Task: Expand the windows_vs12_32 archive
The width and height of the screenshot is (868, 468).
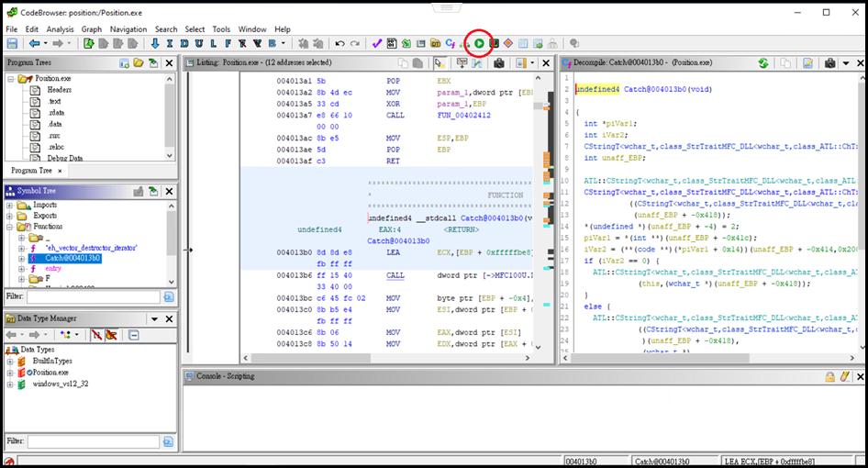Action: (x=9, y=384)
